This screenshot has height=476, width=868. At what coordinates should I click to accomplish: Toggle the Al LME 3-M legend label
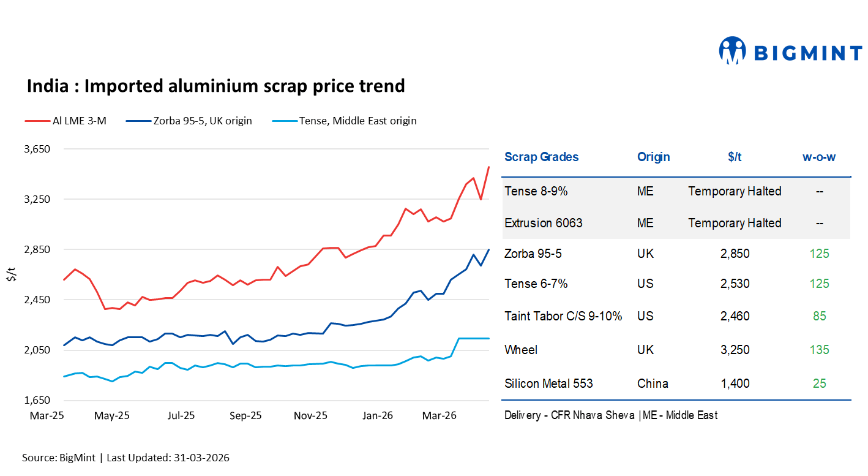coord(79,121)
